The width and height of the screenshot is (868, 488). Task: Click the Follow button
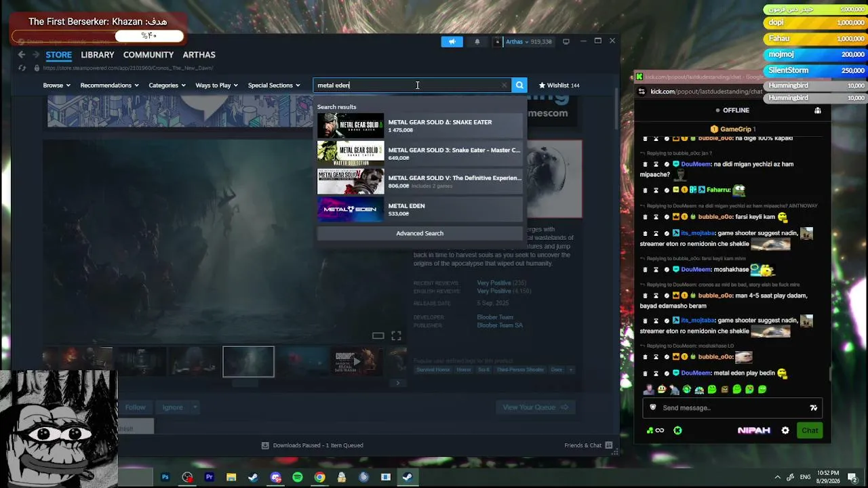pyautogui.click(x=135, y=407)
